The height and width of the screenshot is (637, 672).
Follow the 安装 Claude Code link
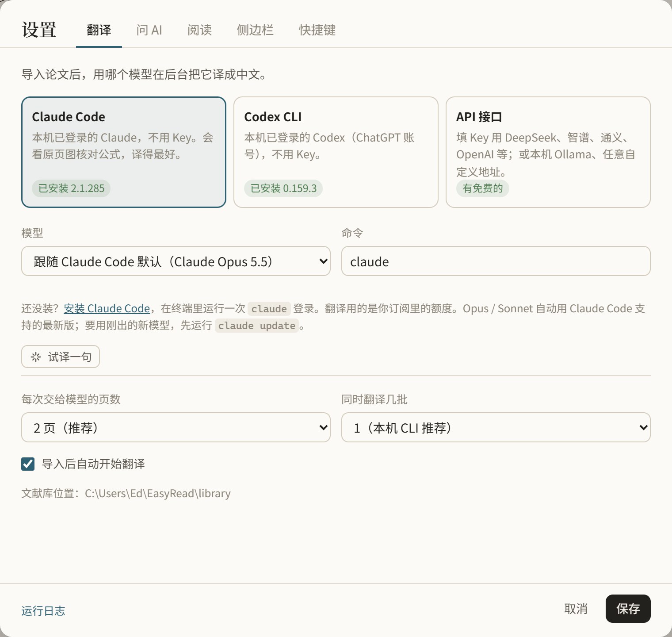[107, 308]
